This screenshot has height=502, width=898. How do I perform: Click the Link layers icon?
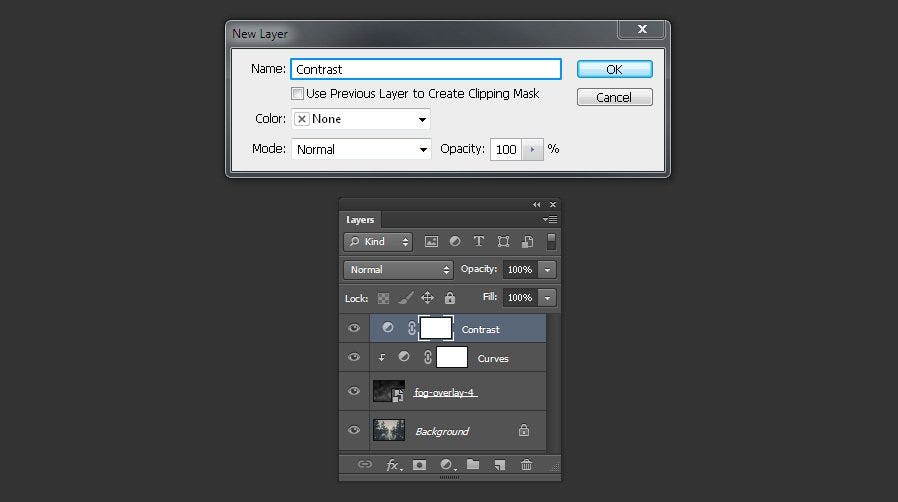365,464
